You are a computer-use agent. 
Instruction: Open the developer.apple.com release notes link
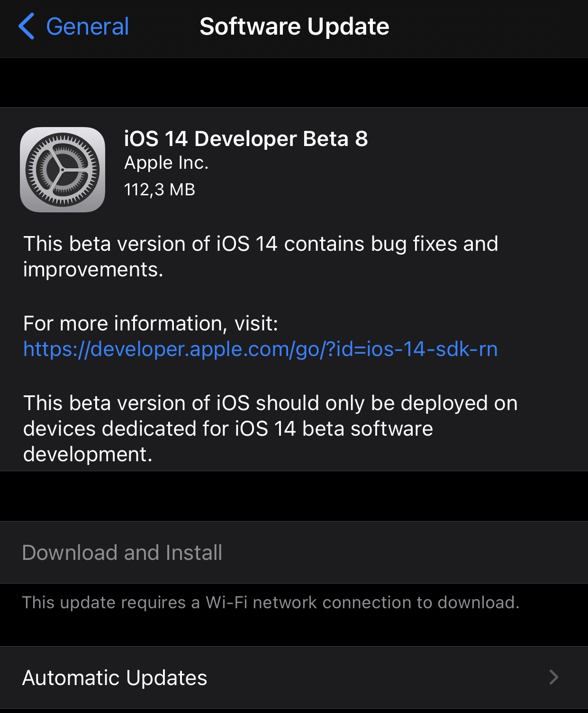[x=261, y=349]
